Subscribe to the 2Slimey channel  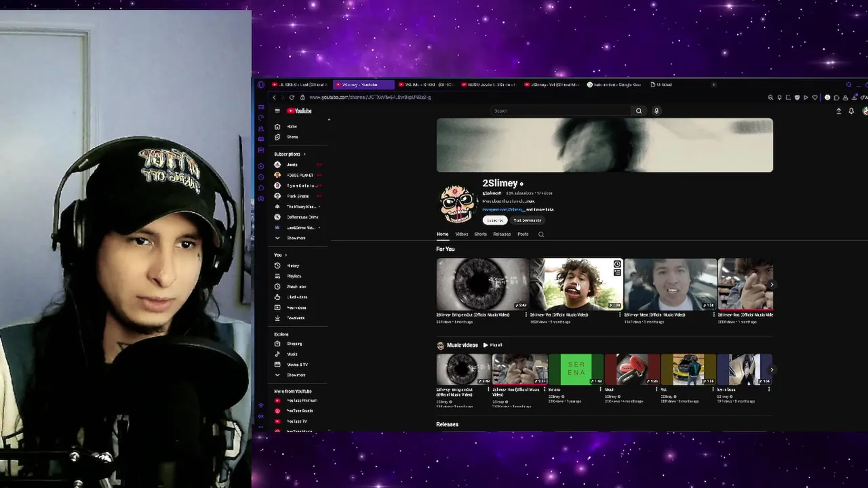point(495,220)
